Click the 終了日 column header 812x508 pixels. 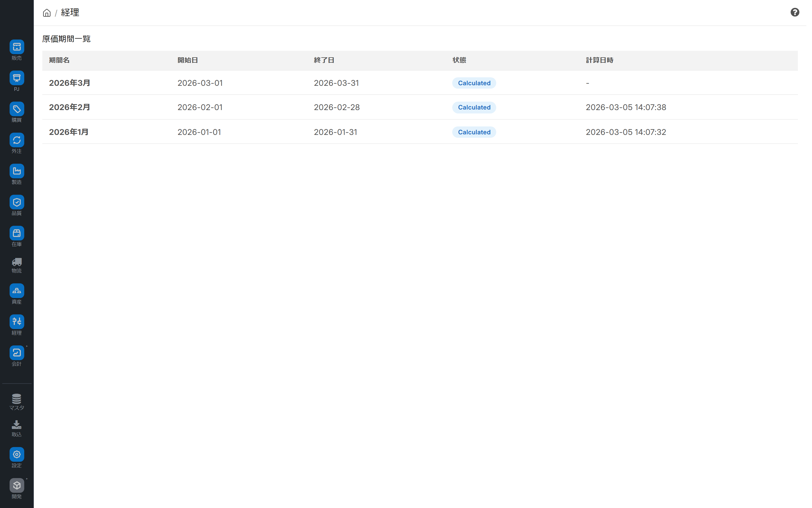324,60
